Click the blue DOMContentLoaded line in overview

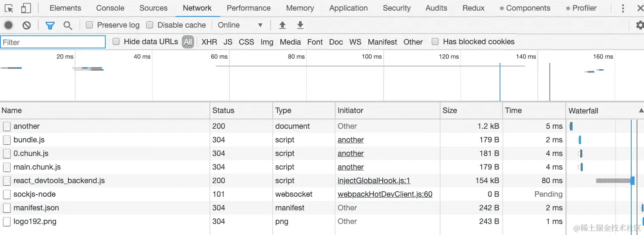click(500, 82)
